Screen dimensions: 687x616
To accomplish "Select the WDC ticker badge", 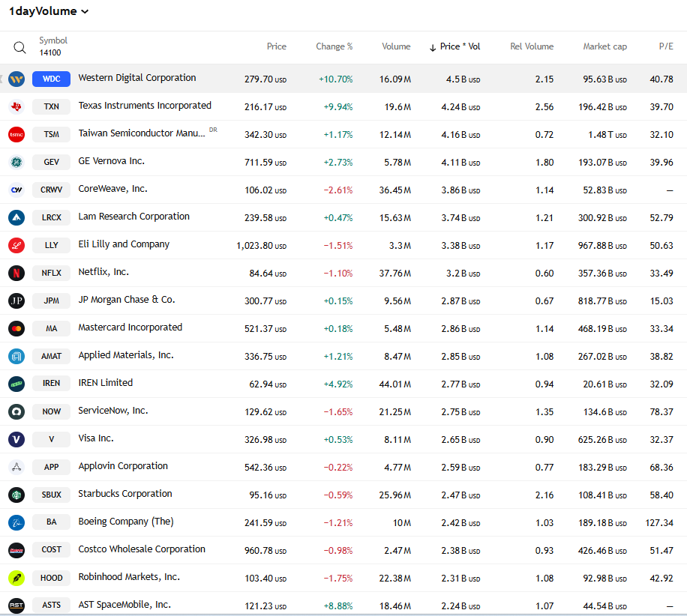I will pyautogui.click(x=51, y=79).
